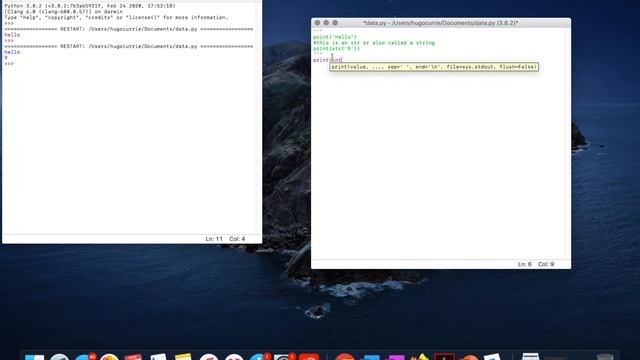
Task: Click the second RESTART data.py line in Shell
Action: tap(129, 46)
